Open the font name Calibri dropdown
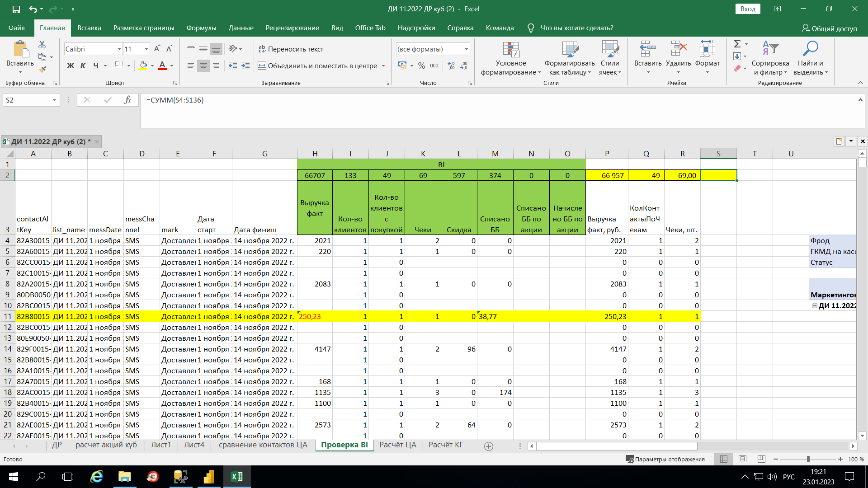Viewport: 868px width, 488px height. [119, 49]
